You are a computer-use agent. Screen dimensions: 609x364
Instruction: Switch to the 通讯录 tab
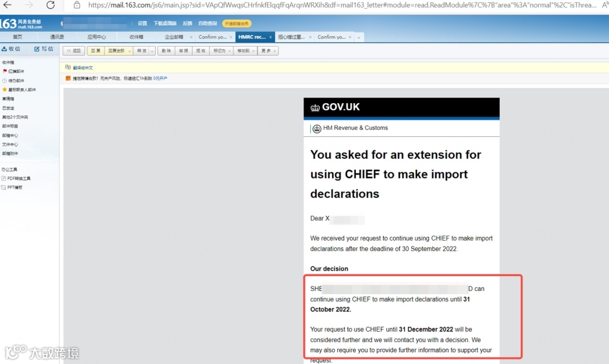57,37
